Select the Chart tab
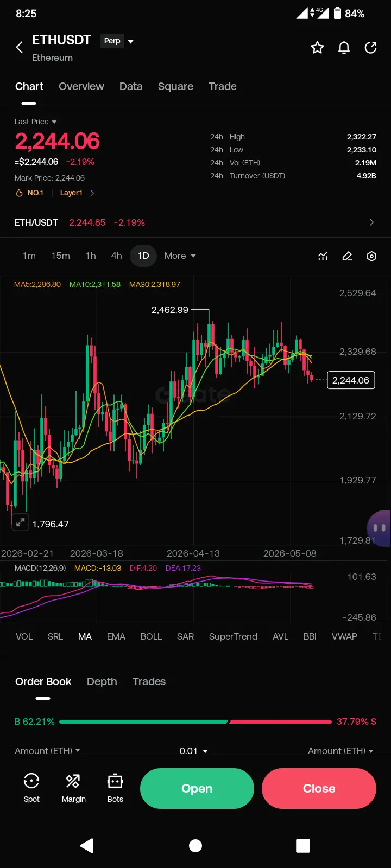The image size is (391, 868). [x=29, y=86]
